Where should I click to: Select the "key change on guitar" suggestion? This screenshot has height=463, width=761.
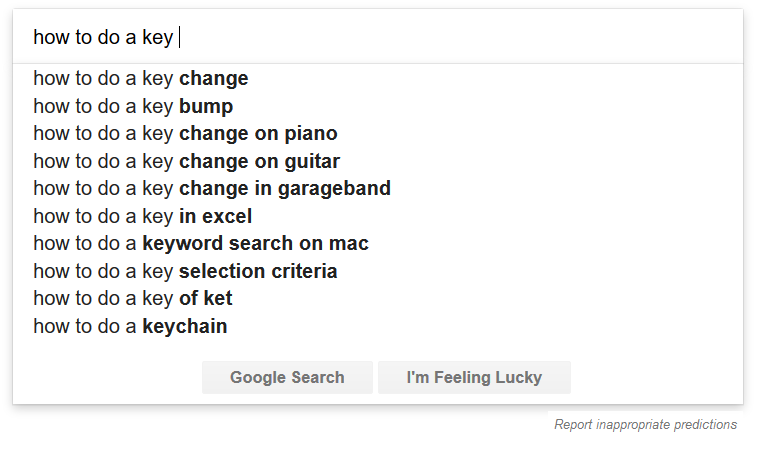click(x=186, y=161)
